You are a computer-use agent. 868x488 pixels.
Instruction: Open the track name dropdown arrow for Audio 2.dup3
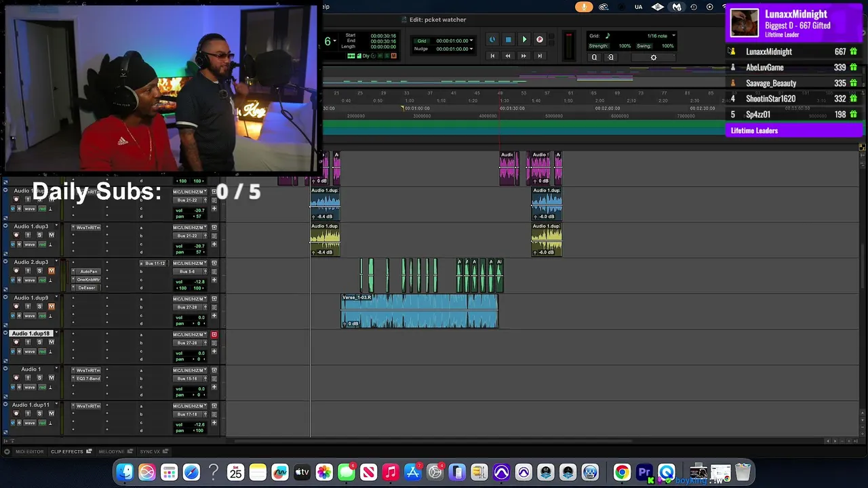point(56,262)
